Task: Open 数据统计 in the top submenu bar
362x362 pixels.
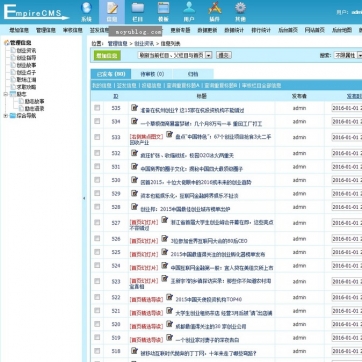Action: (234, 30)
